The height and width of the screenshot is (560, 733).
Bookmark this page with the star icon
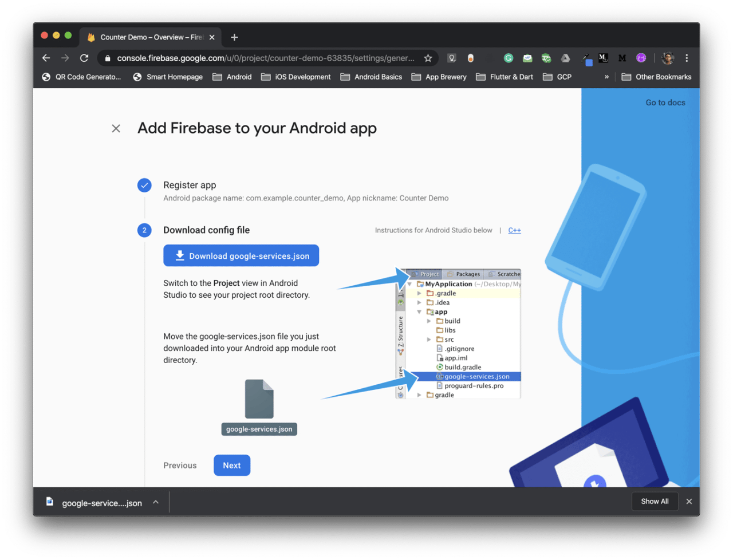click(x=428, y=58)
